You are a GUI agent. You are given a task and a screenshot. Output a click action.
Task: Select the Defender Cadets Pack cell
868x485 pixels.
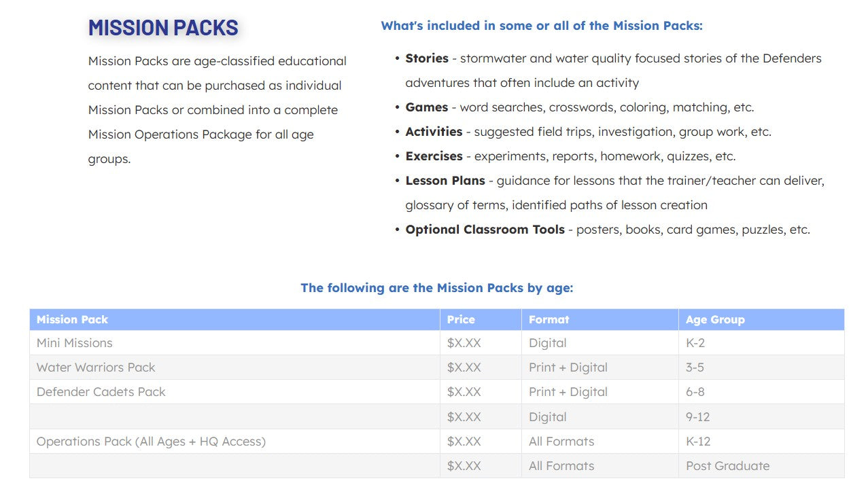(101, 392)
